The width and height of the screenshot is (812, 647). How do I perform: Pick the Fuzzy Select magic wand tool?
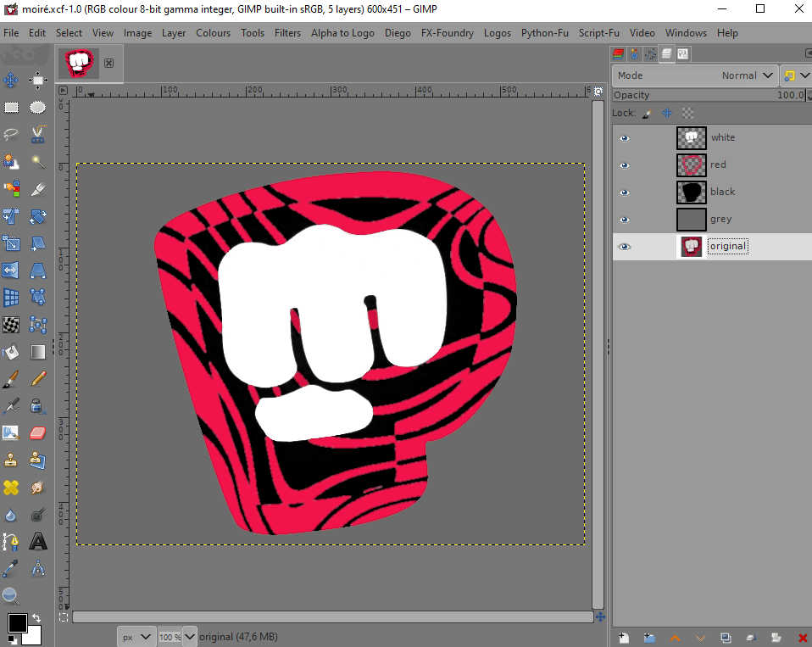pyautogui.click(x=37, y=160)
